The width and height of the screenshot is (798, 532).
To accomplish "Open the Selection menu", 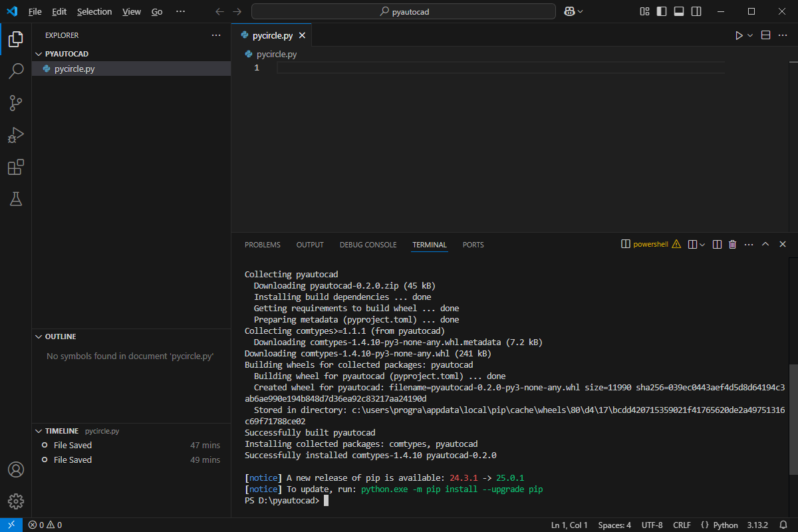I will [x=94, y=12].
